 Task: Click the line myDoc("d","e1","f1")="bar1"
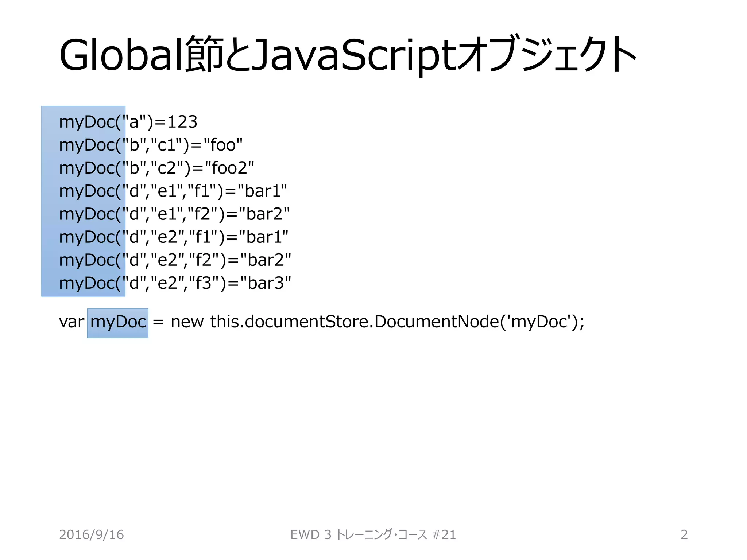173,191
